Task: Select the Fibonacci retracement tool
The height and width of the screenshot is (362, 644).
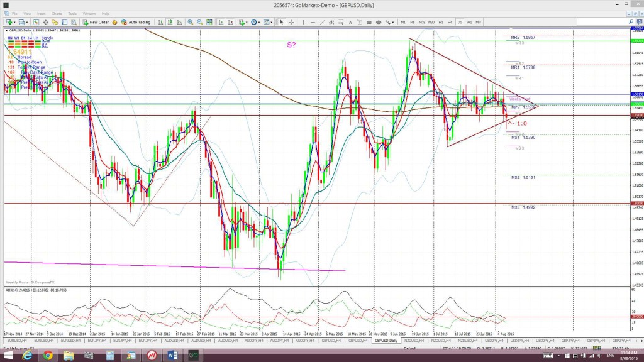Action: click(341, 22)
